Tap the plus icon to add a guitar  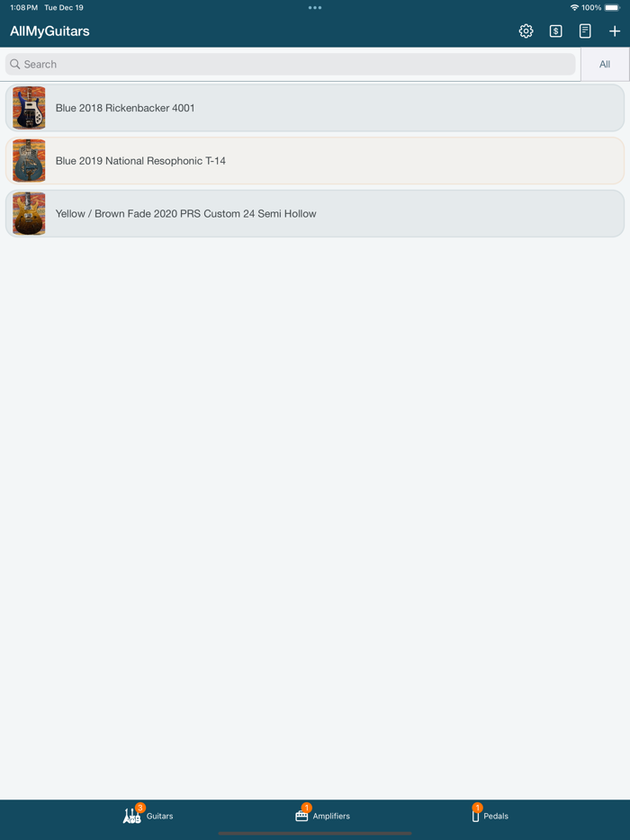615,31
